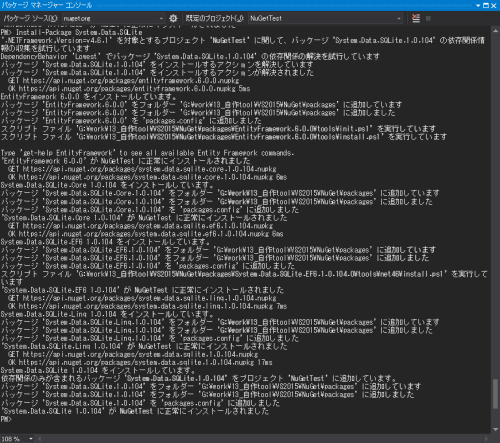Click the vertical scrollbar down arrow
Image resolution: width=500 pixels, height=443 pixels.
coord(496,430)
